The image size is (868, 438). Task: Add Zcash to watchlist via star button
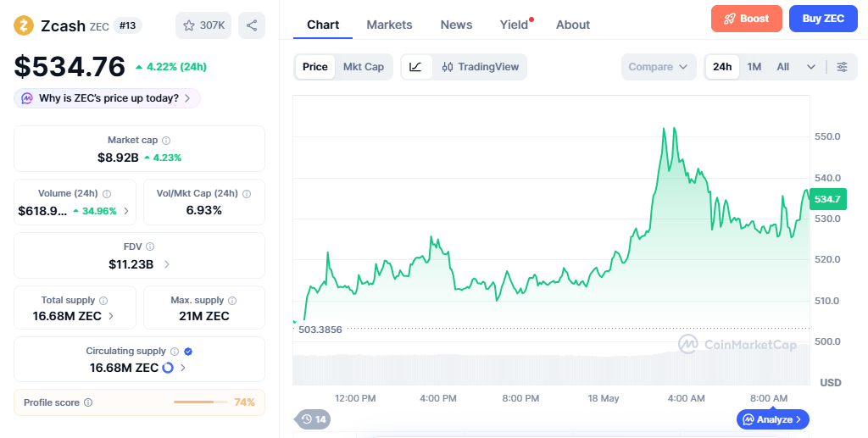[x=203, y=25]
